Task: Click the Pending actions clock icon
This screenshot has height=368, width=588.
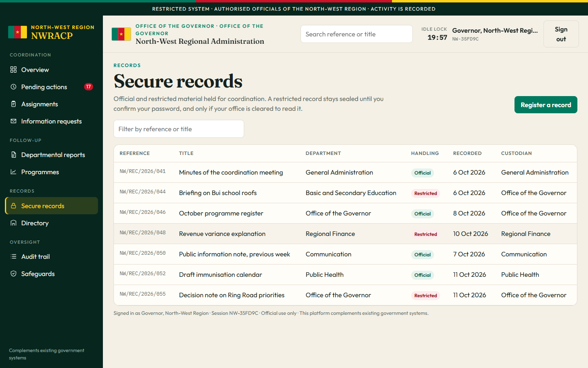Action: point(13,87)
